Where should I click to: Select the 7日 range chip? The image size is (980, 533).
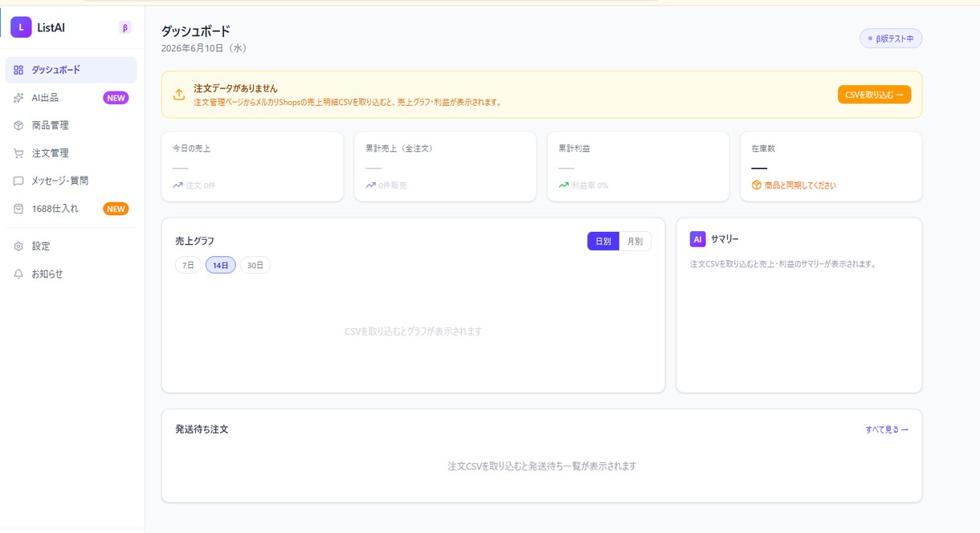coord(188,265)
